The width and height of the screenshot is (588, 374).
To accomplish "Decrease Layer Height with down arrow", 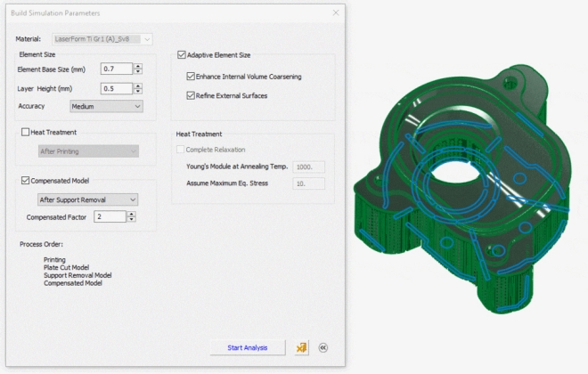I will click(138, 91).
